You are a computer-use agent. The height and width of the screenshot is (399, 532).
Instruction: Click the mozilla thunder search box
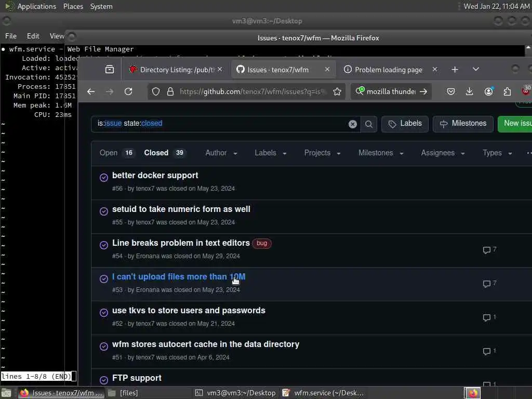[x=391, y=91]
